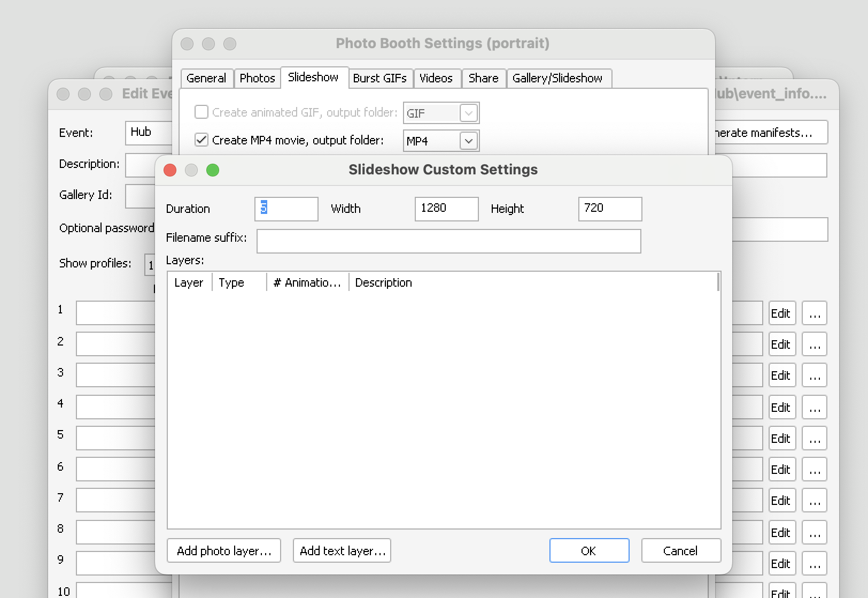Click the ellipsis button for row 3
Viewport: 868px width, 598px height.
click(x=814, y=375)
